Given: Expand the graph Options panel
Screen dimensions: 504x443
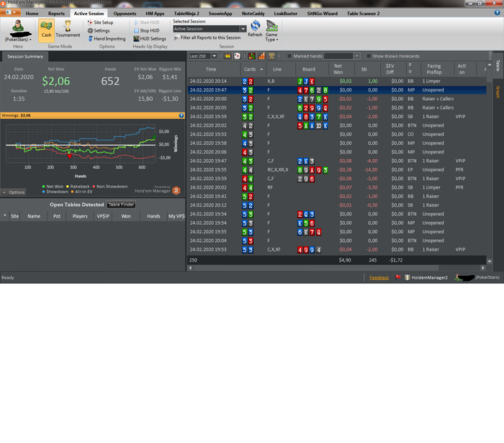Looking at the screenshot, I should click(x=14, y=192).
